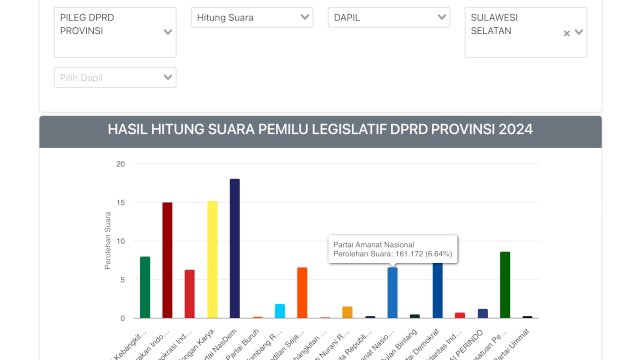Screen dimensions: 640x360
Task: Click the dark red Gerakan Indonesia bar
Action: (167, 260)
